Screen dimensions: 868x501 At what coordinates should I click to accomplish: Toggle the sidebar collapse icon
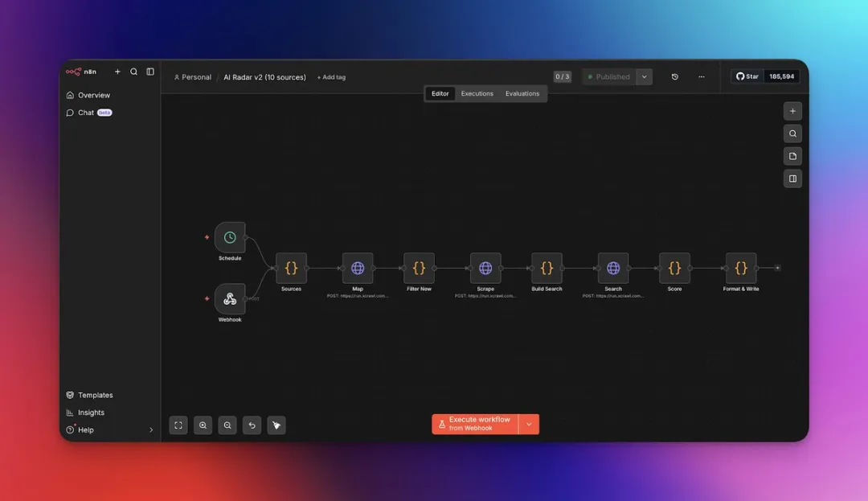(x=150, y=72)
